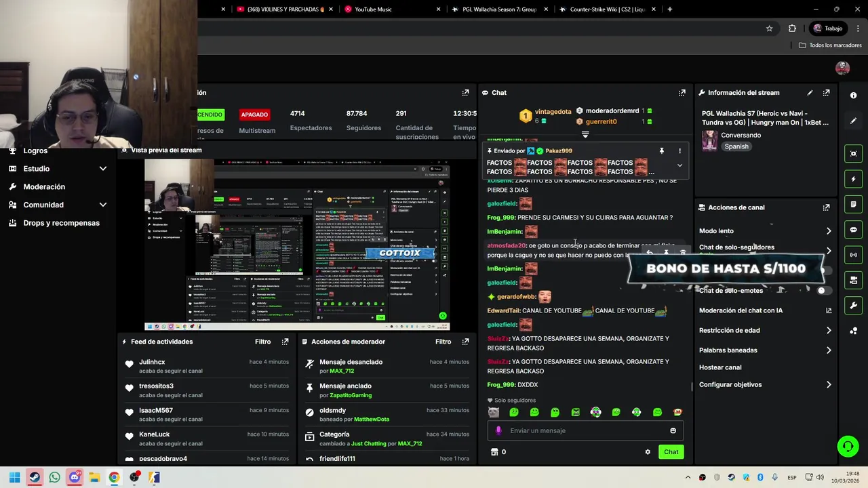
Task: Pop out the Feed de actividades panel
Action: tap(285, 342)
